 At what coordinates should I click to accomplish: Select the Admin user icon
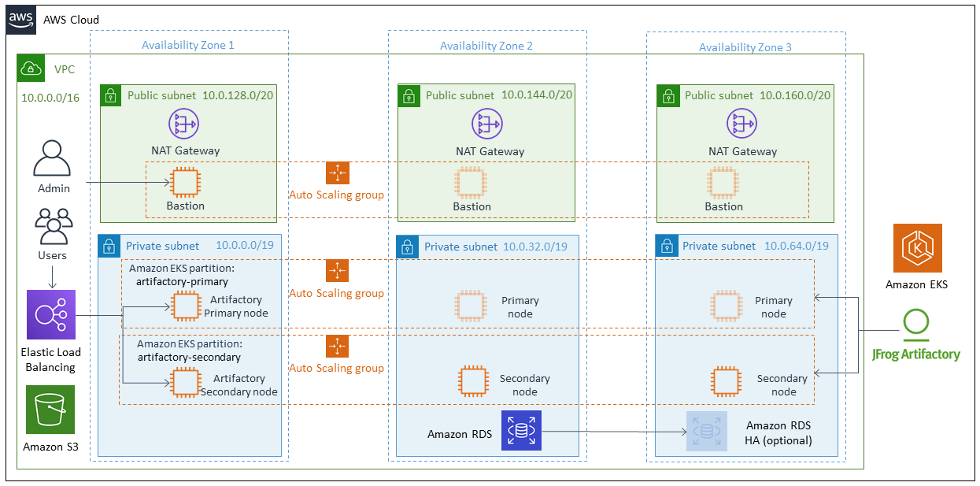54,159
